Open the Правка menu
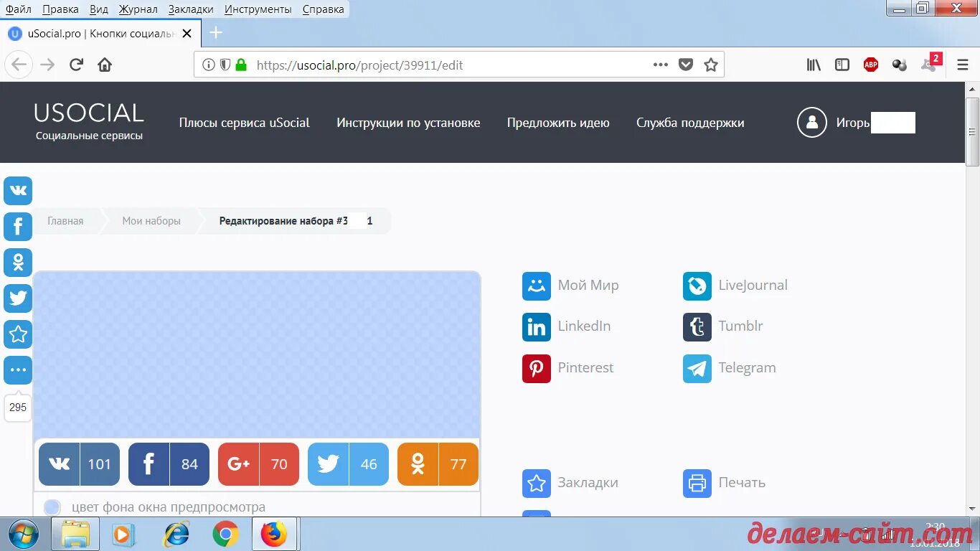 click(61, 9)
